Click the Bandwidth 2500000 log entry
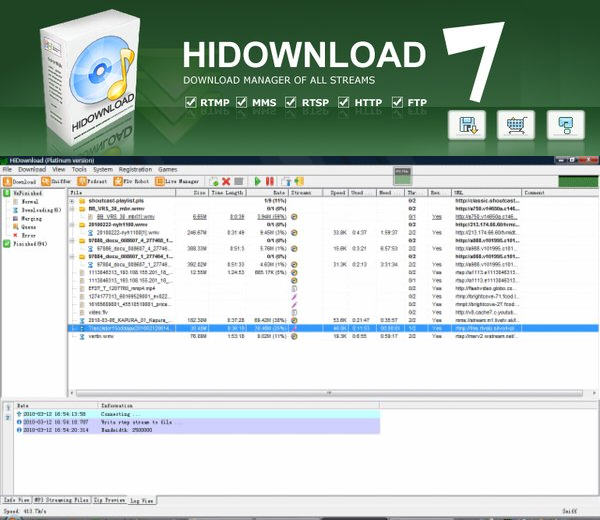This screenshot has height=520, width=600. coord(197,430)
